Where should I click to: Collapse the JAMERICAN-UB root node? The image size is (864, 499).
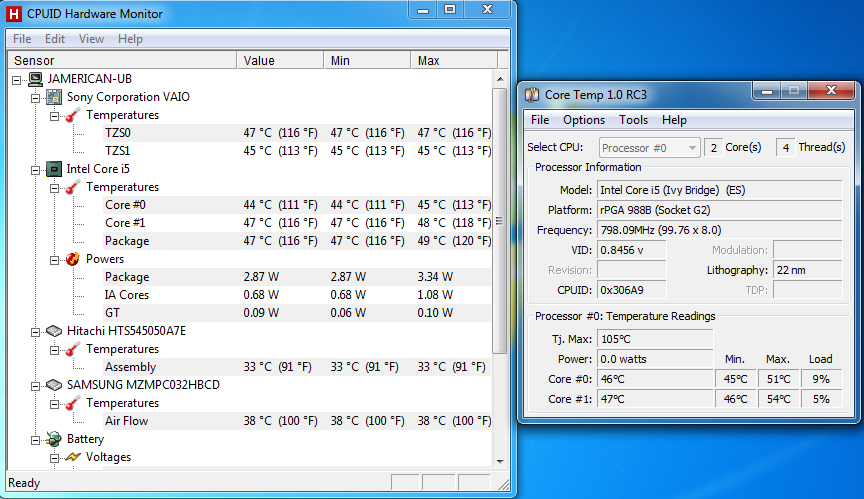[17, 80]
